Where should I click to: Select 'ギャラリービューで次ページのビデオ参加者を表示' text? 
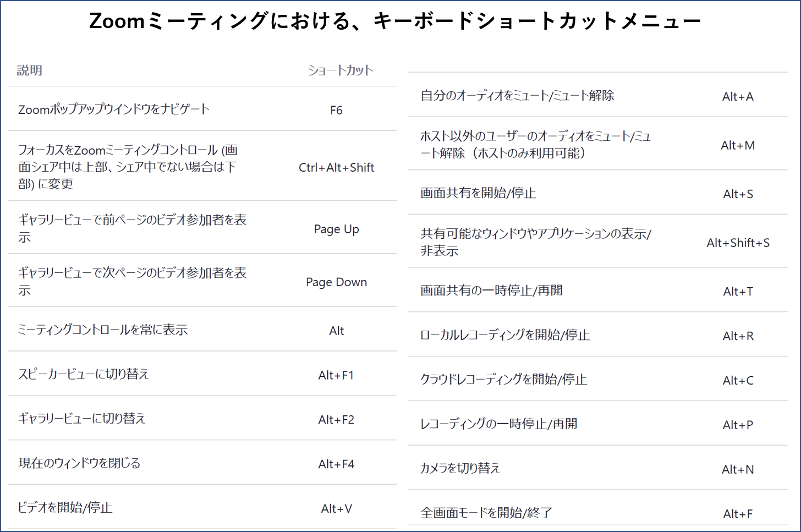pos(133,281)
